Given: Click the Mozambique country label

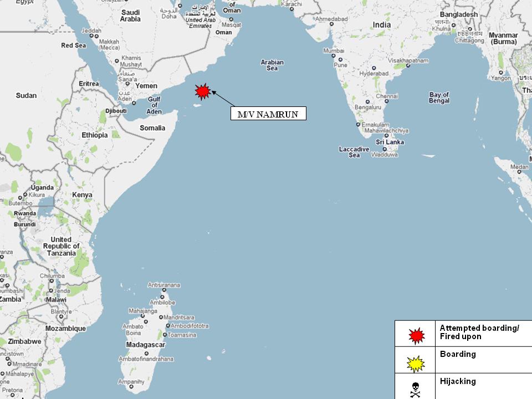Looking at the screenshot, I should (65, 329).
